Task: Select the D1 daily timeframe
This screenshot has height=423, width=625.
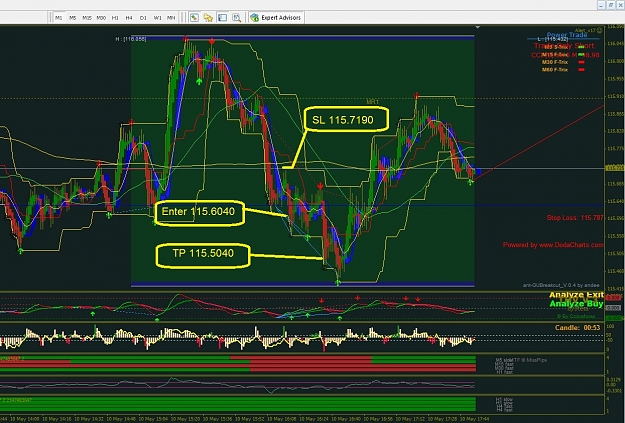Action: [143, 18]
